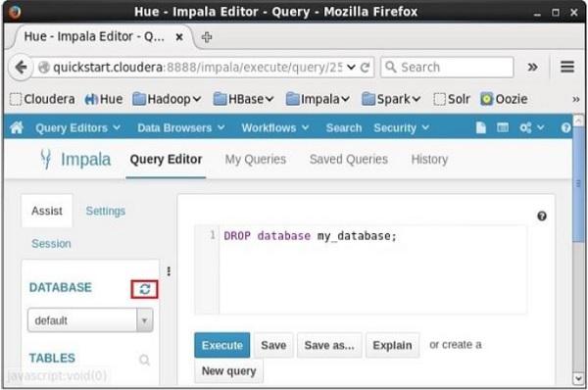The width and height of the screenshot is (588, 390).
Task: Click the Explain button
Action: [x=392, y=345]
